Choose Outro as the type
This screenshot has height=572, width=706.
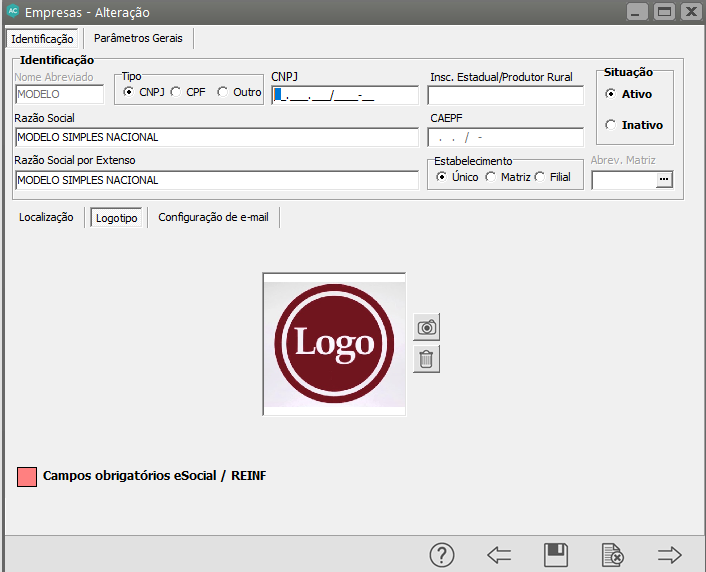(x=223, y=92)
